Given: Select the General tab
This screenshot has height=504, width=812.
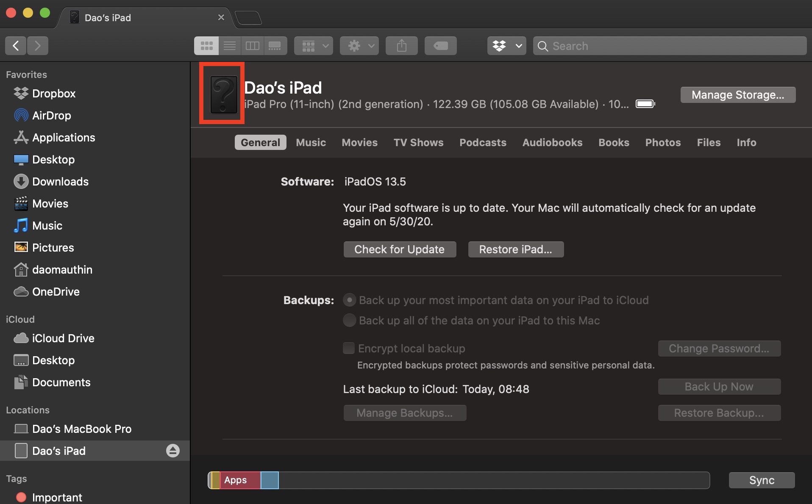Looking at the screenshot, I should point(261,142).
